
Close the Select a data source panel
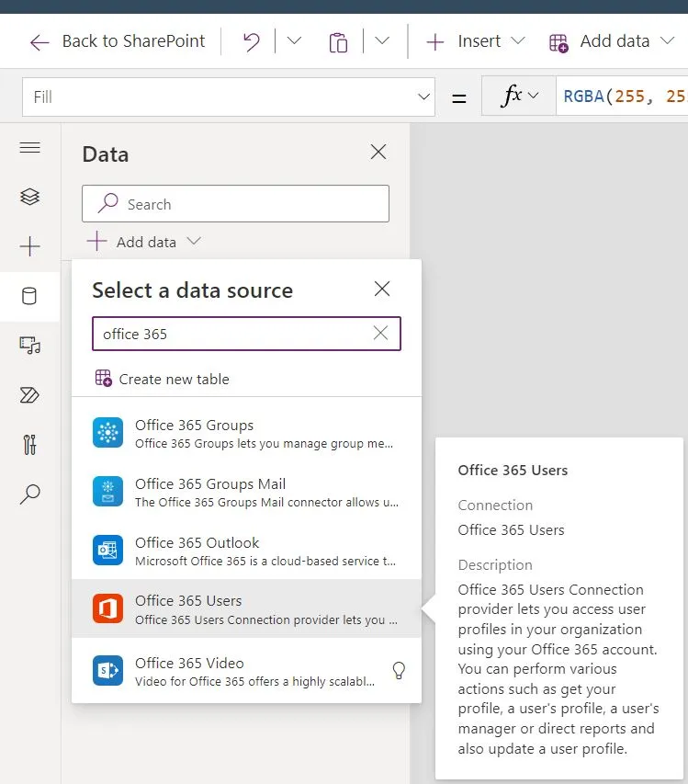point(382,289)
